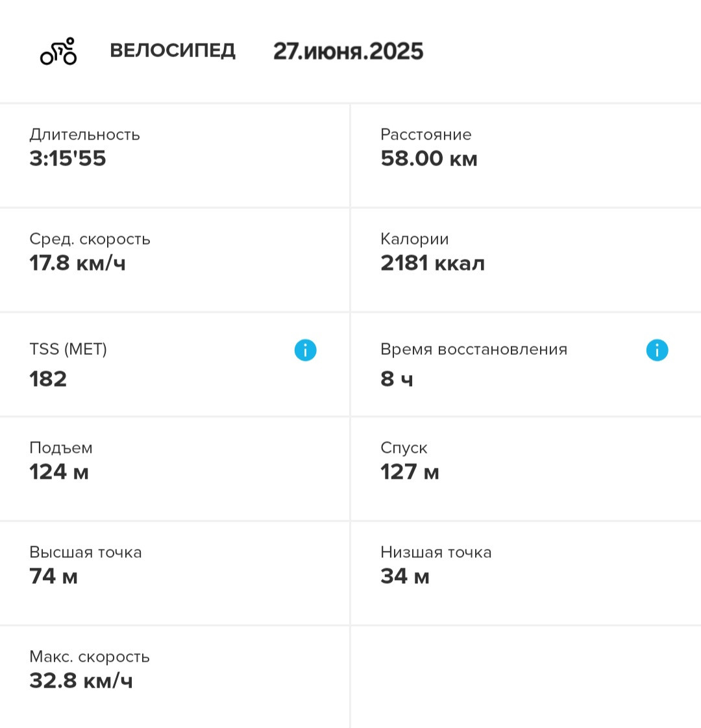Tap the recovery time 8 ч value
Screen dimensions: 701x728
click(x=397, y=379)
